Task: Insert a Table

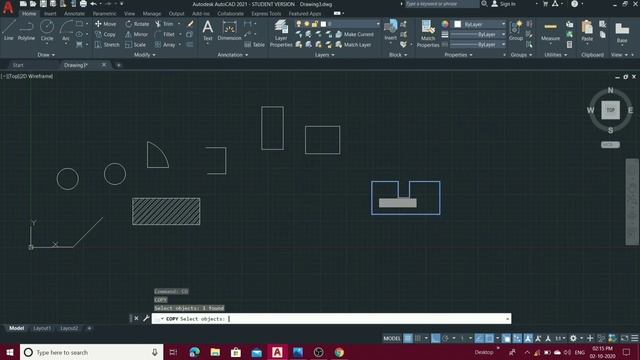Action: [255, 44]
